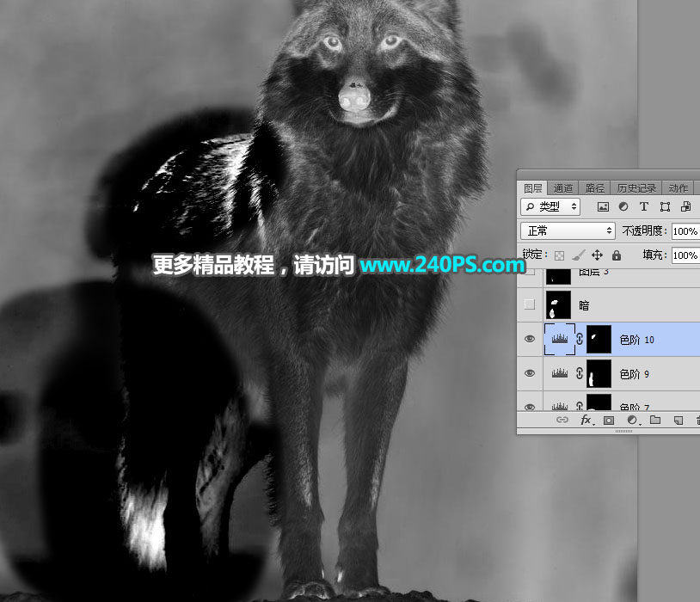700x602 pixels.
Task: Filter layers by adjustment layers icon
Action: click(x=623, y=206)
